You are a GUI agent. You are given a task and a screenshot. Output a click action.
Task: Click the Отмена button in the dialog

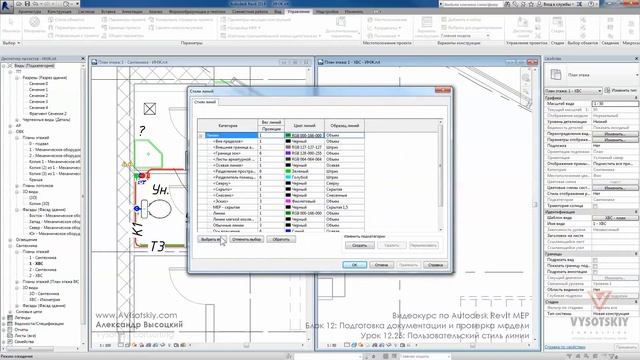[382, 265]
